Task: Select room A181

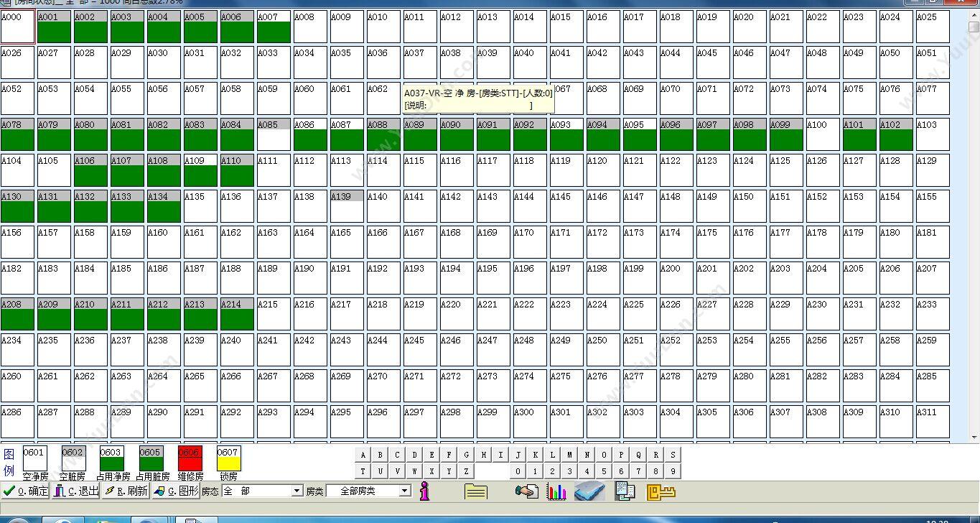Action: point(933,242)
